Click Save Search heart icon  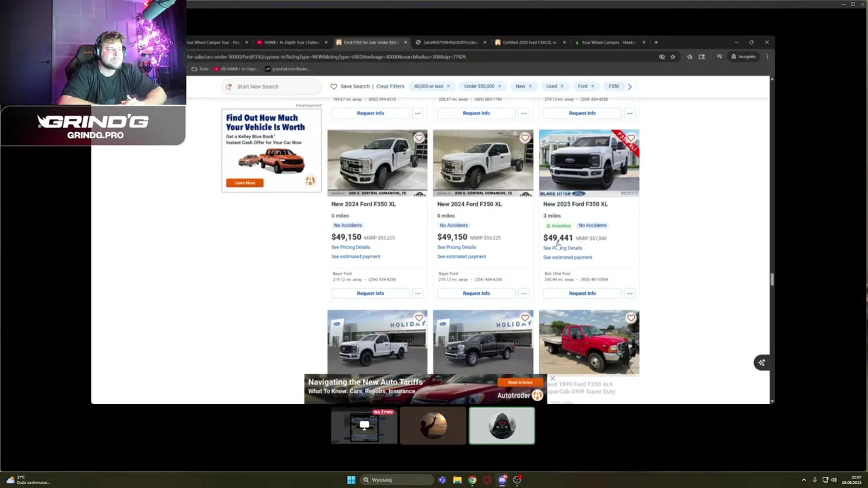[x=334, y=86]
